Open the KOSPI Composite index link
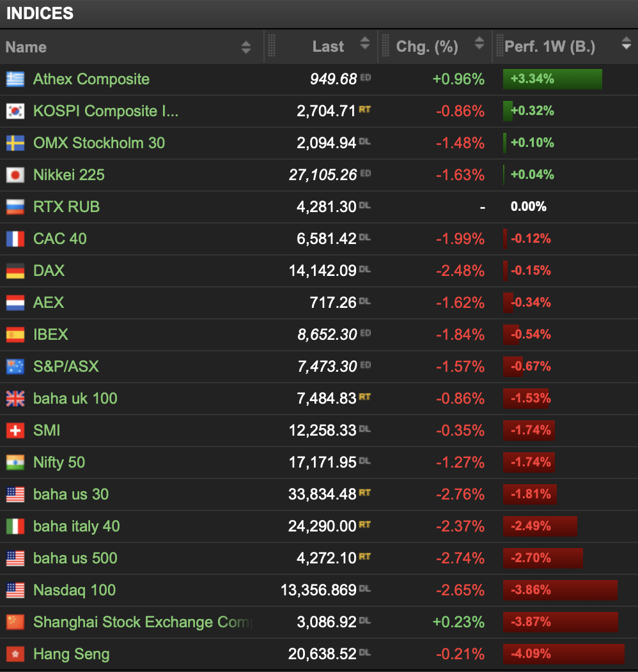638x672 pixels. tap(106, 111)
